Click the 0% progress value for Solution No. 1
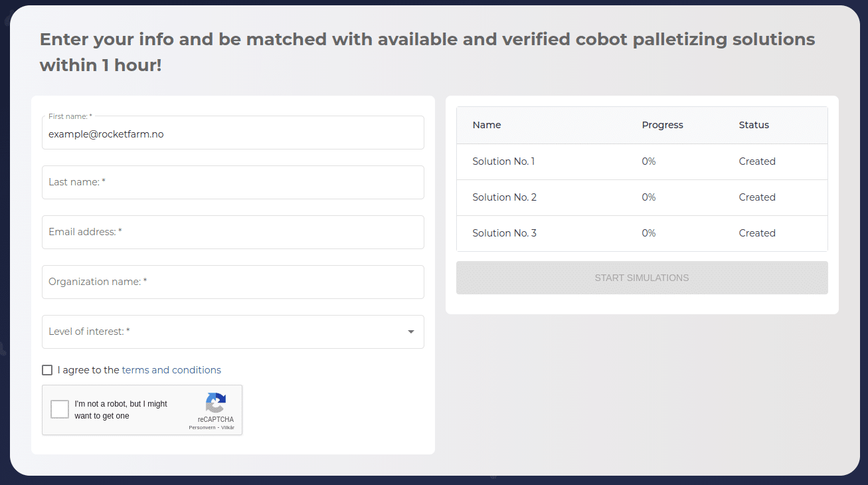 pyautogui.click(x=648, y=161)
